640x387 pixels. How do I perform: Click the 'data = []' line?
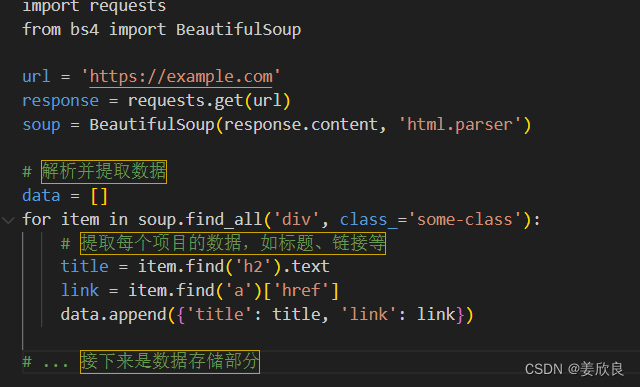coord(65,196)
